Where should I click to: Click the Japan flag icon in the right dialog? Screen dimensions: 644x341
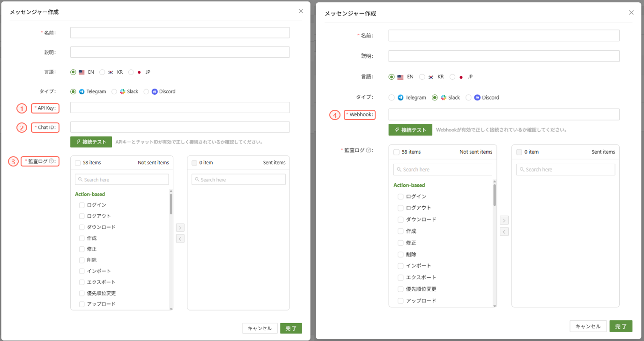pyautogui.click(x=461, y=77)
